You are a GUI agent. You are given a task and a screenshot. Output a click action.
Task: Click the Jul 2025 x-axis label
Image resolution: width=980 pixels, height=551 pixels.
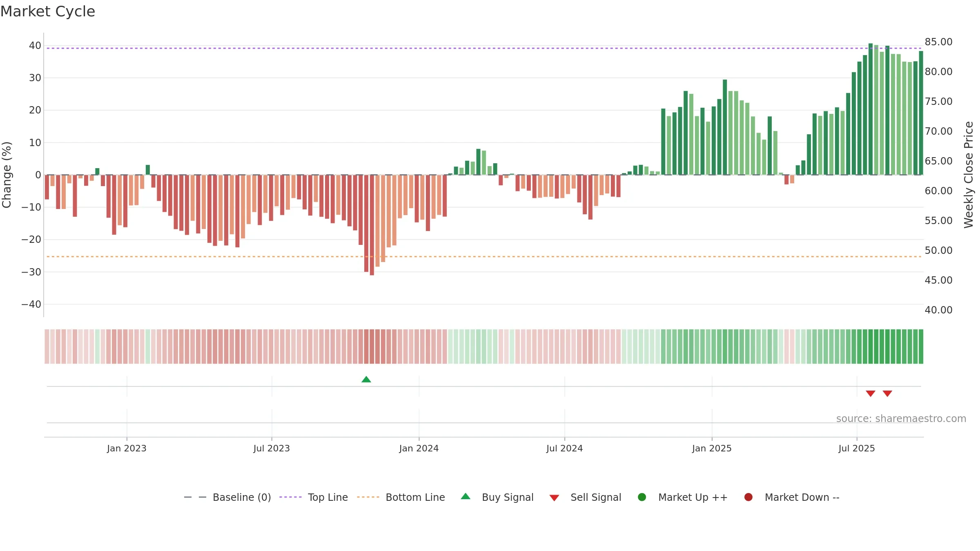[x=857, y=449]
